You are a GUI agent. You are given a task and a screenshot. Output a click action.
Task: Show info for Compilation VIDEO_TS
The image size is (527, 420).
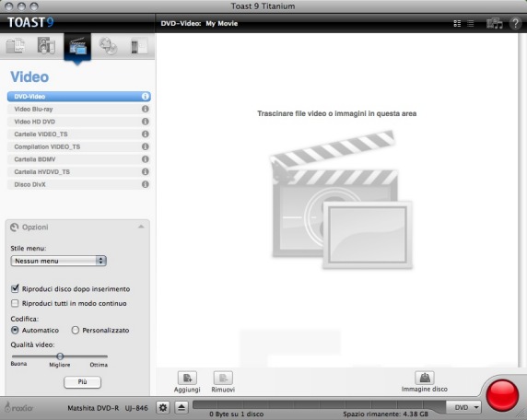click(146, 146)
